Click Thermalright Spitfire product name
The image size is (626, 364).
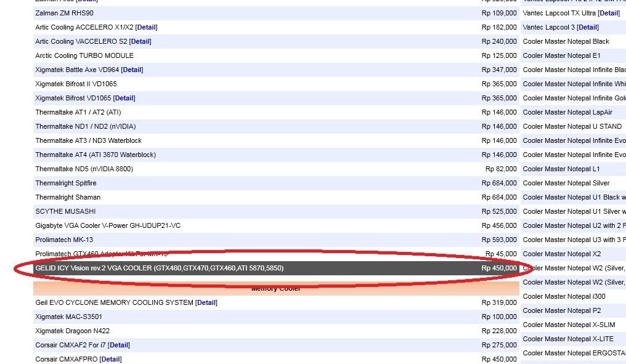coord(66,183)
